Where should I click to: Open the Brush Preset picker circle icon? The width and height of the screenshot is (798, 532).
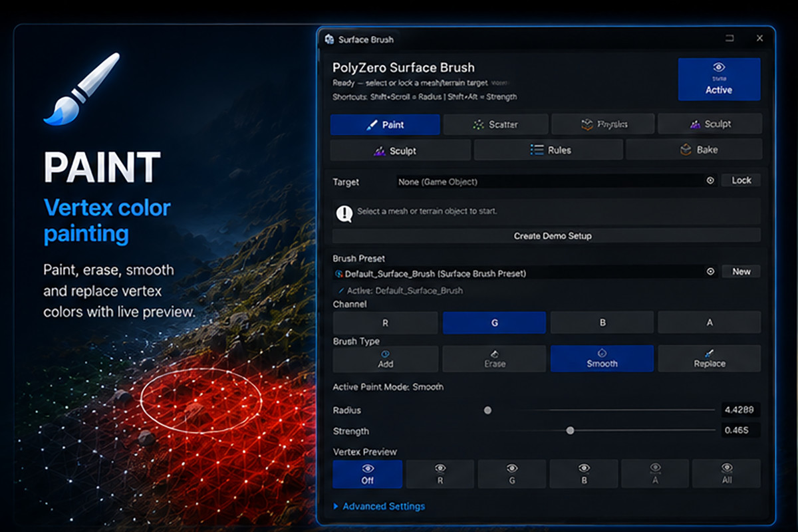[x=710, y=272]
